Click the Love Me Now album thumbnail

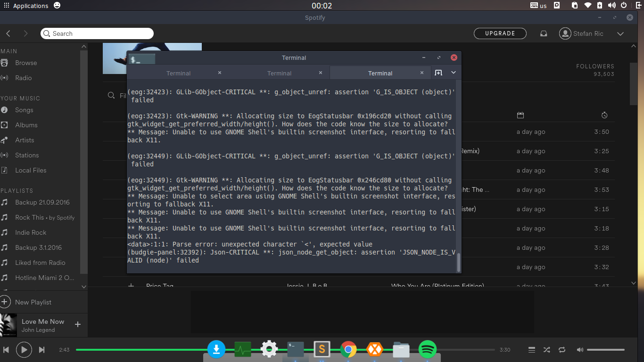coord(8,325)
